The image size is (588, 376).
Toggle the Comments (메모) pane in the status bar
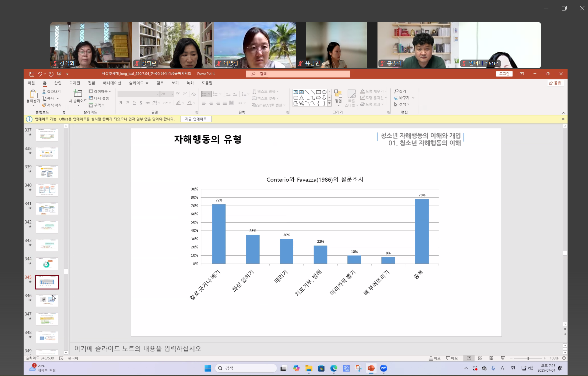pyautogui.click(x=452, y=358)
